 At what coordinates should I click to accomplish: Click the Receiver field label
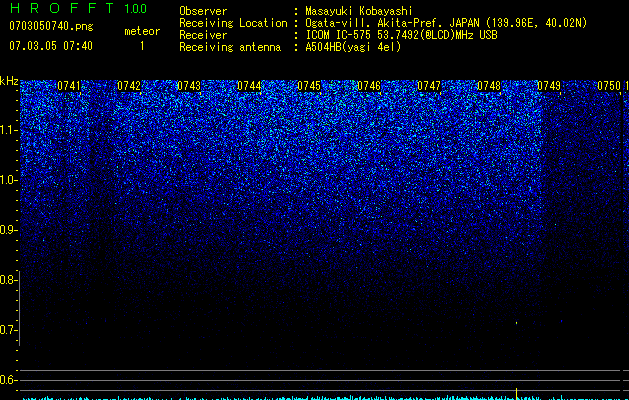click(203, 35)
